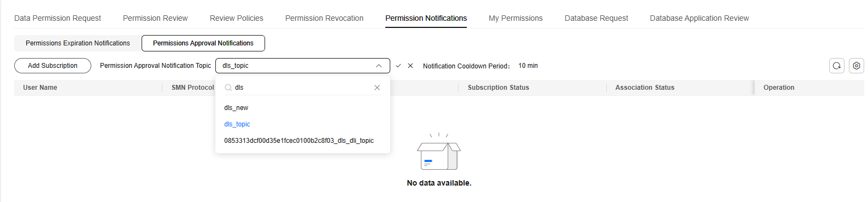The width and height of the screenshot is (868, 202).
Task: Click the search magnifier icon in dropdown
Action: (228, 88)
